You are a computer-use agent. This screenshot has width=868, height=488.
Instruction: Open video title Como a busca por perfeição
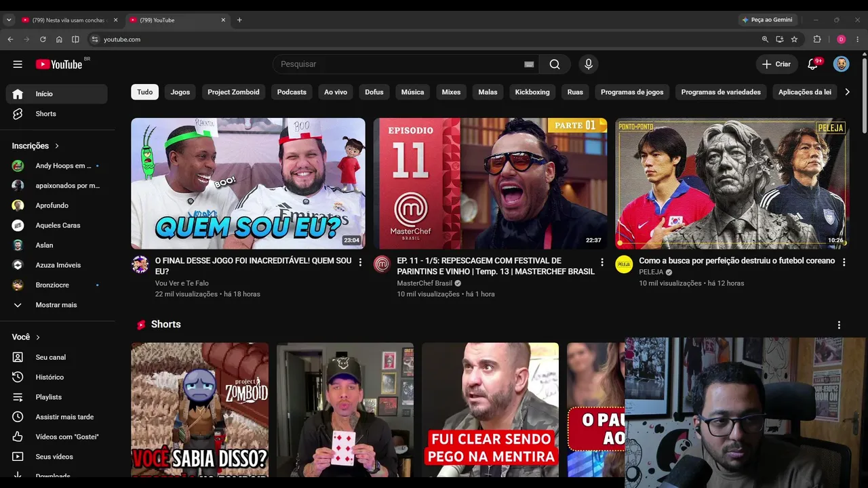(736, 261)
